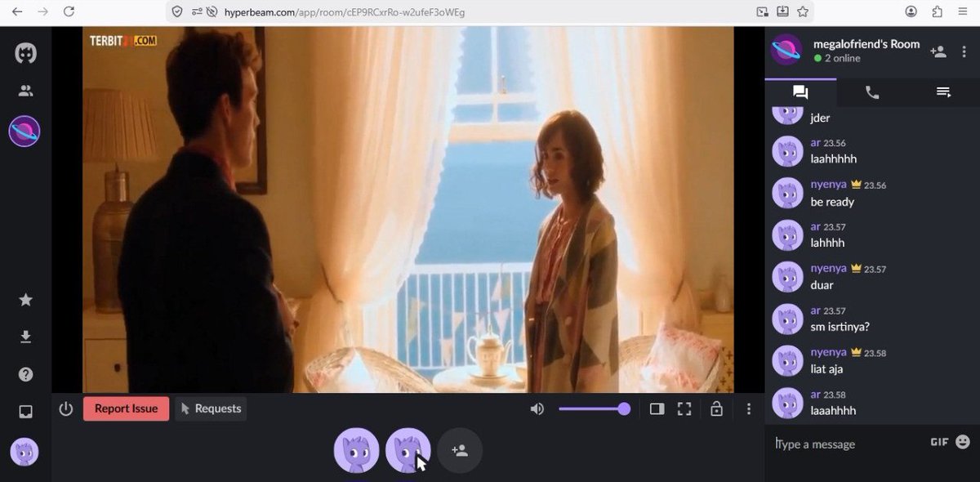Open the browser downloads tray icon
The height and width of the screenshot is (482, 980).
(x=782, y=11)
